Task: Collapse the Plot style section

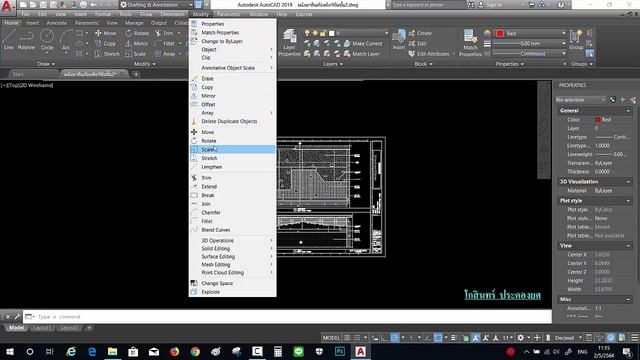Action: (x=628, y=201)
